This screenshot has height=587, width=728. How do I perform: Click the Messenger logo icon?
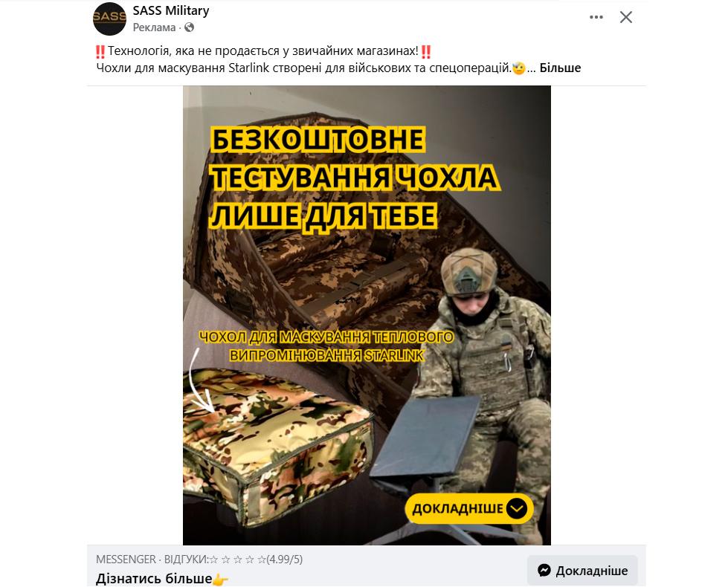pyautogui.click(x=544, y=571)
